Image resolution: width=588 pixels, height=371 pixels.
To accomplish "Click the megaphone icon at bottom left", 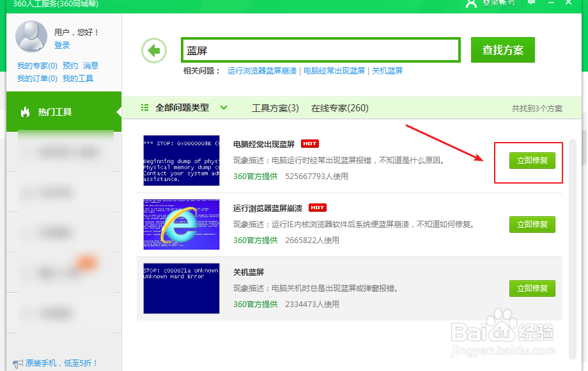I will (18, 363).
